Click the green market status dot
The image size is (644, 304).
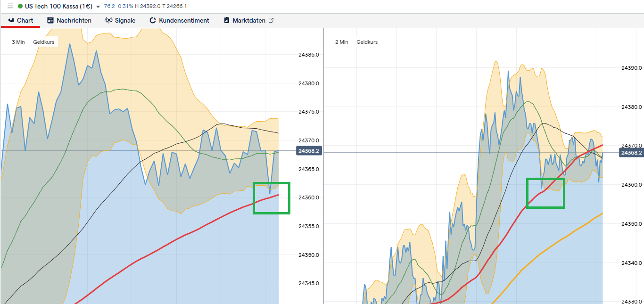(20, 6)
